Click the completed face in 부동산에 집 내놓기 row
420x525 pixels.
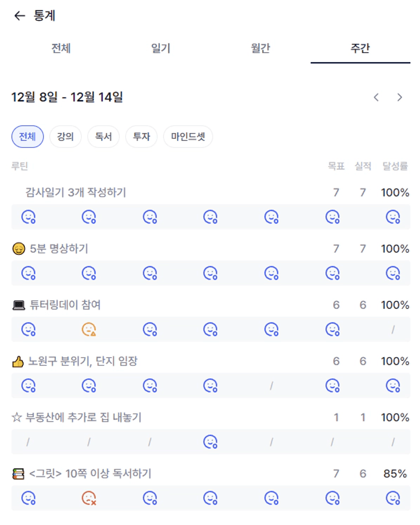[x=210, y=442]
